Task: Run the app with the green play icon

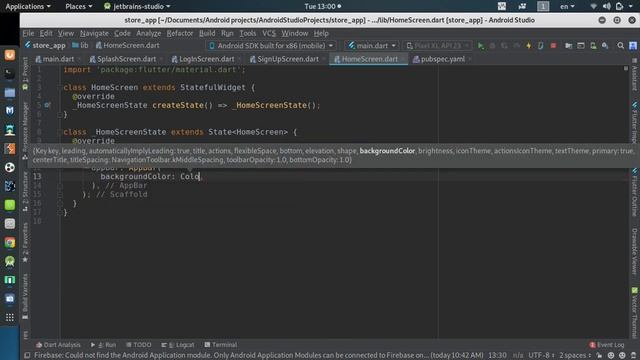Action: [x=480, y=46]
